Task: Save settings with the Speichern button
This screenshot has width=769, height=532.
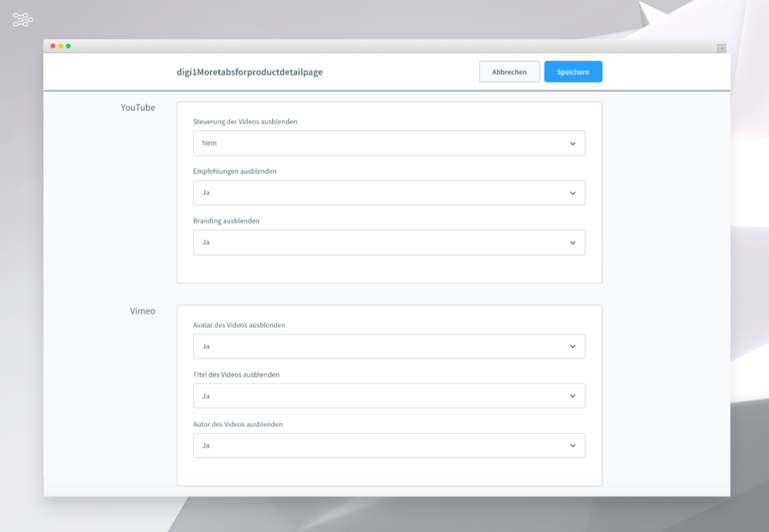Action: tap(572, 72)
